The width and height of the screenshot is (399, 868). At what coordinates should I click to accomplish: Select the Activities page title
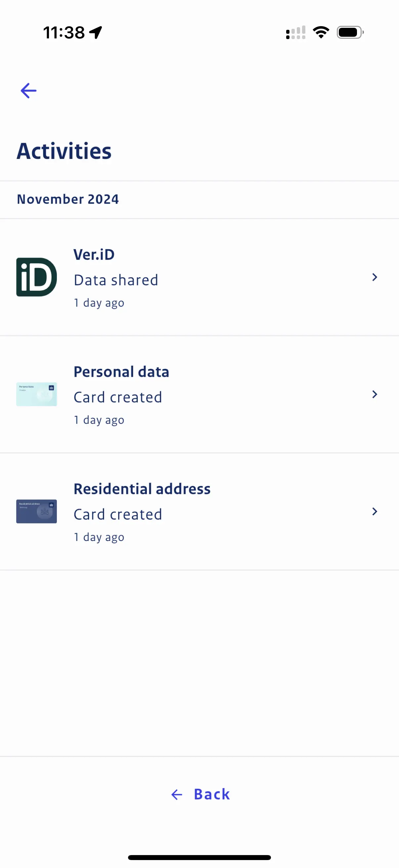pos(64,151)
